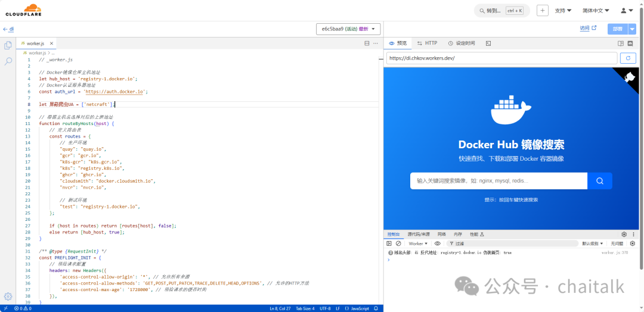The height and width of the screenshot is (312, 644).
Task: Split the editor with the layout icon
Action: [367, 43]
